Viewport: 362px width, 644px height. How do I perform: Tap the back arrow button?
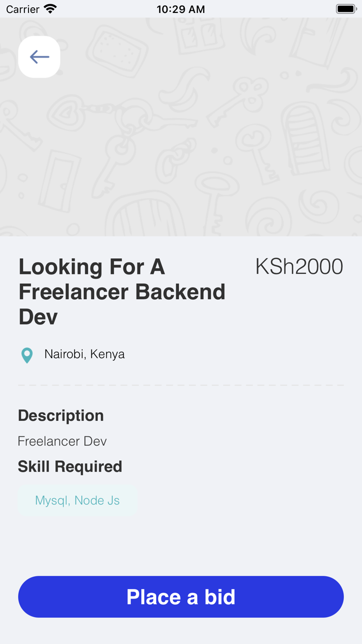39,57
